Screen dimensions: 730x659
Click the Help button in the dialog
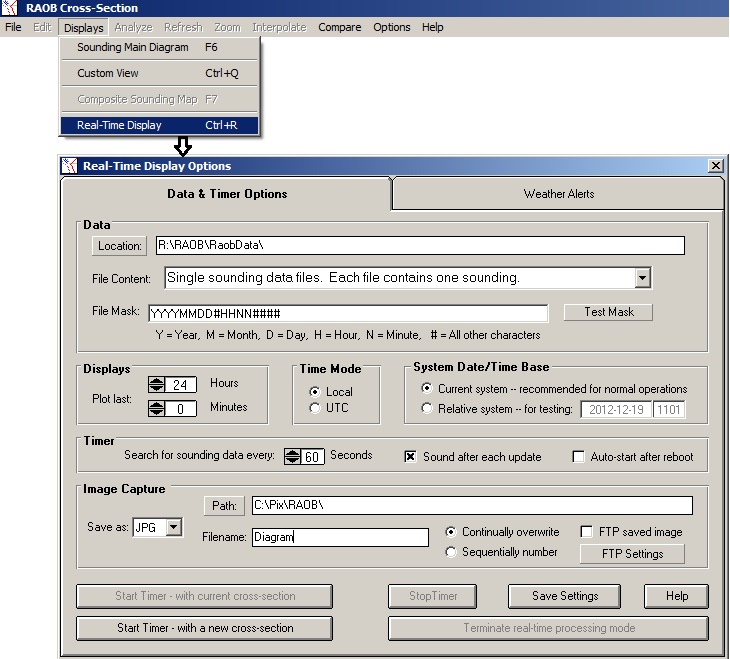pos(676,596)
